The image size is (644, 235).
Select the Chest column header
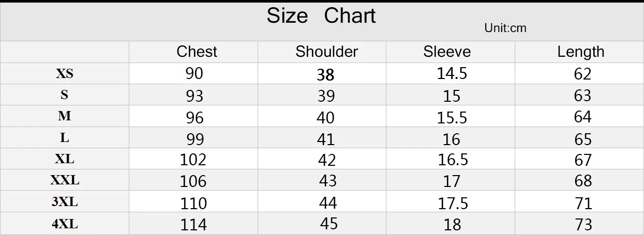click(197, 52)
